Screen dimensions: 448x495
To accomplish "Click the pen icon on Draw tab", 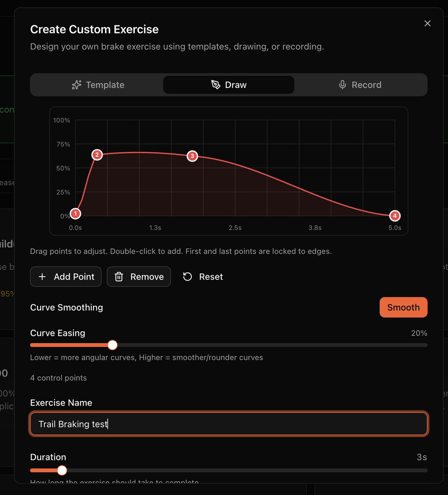I will point(216,85).
